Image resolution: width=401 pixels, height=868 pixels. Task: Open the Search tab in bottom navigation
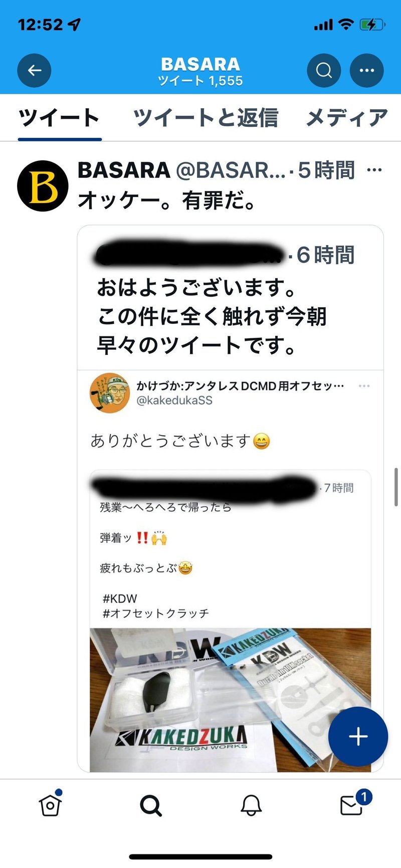pyautogui.click(x=150, y=806)
